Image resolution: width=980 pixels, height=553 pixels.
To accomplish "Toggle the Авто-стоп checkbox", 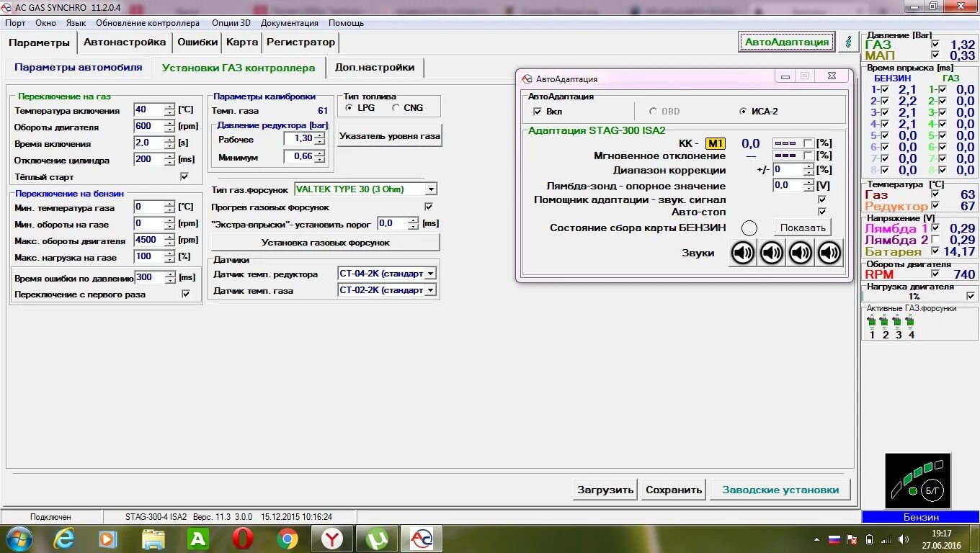I will pyautogui.click(x=822, y=212).
